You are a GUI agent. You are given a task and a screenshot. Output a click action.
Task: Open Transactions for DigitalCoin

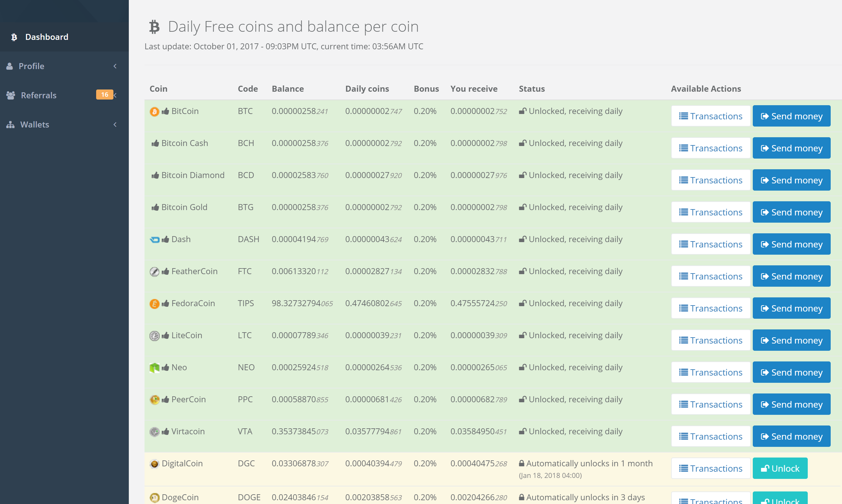[710, 468]
